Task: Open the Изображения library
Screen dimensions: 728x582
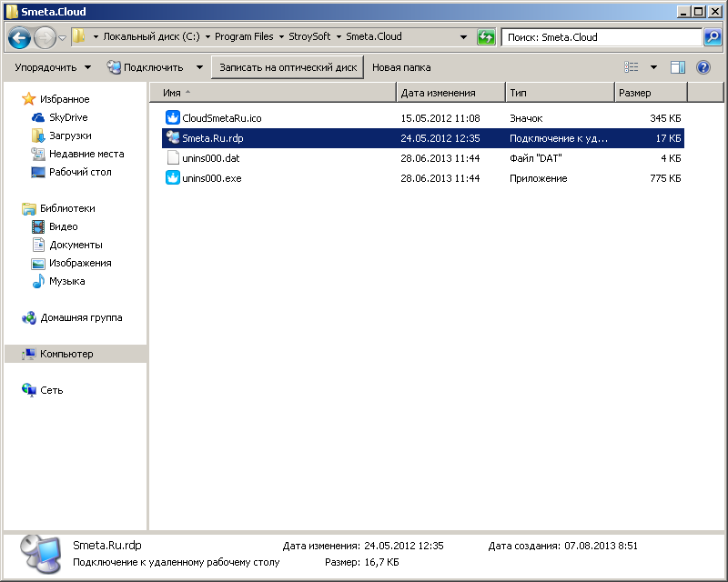Action: coord(80,263)
